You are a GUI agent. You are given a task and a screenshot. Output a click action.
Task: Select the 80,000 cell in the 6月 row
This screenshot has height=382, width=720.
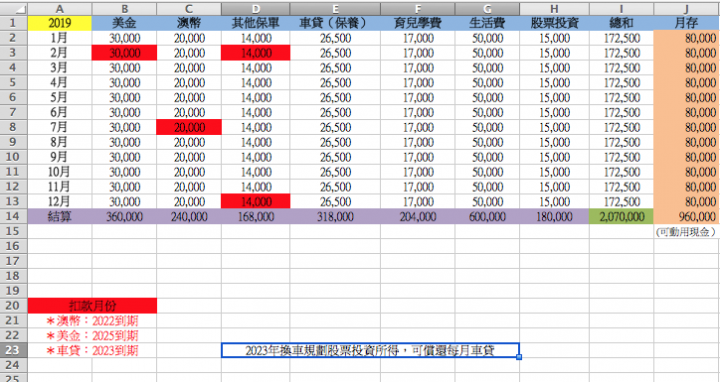(x=686, y=112)
